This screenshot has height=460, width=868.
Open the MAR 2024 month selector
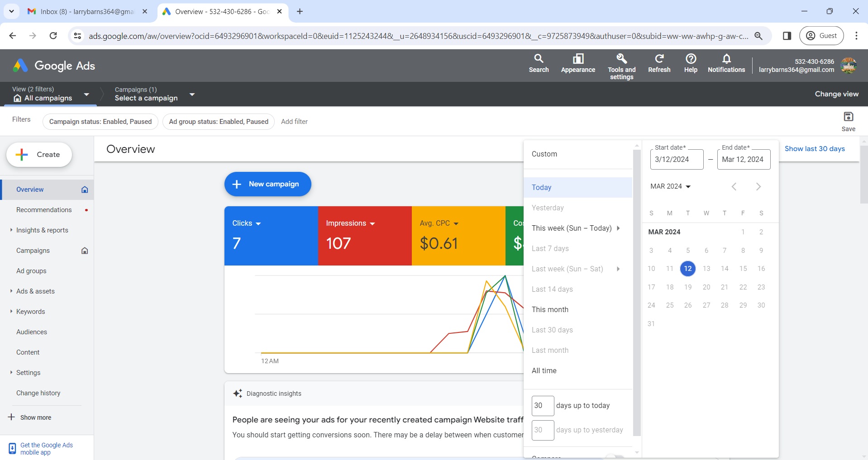[670, 186]
